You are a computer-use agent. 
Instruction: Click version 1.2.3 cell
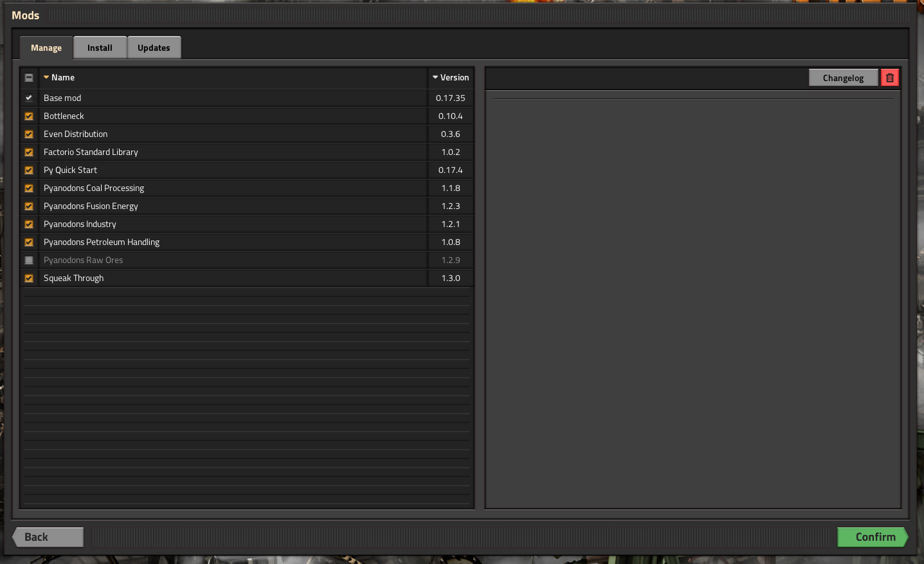pyautogui.click(x=451, y=206)
